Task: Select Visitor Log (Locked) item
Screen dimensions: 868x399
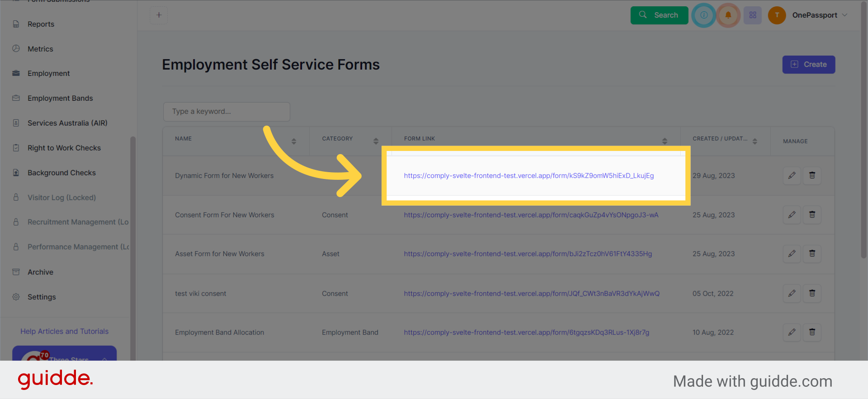Action: [x=61, y=197]
